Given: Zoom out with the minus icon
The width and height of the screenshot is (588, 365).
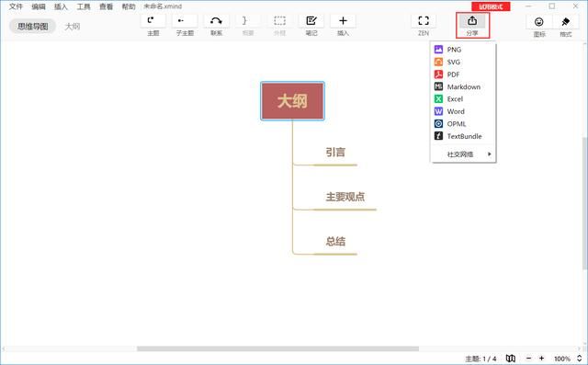Looking at the screenshot, I should [x=529, y=359].
